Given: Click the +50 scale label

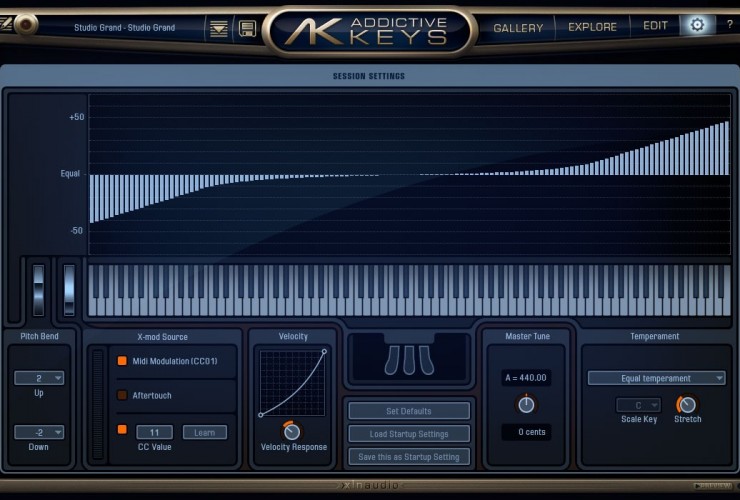Looking at the screenshot, I should pyautogui.click(x=76, y=117).
